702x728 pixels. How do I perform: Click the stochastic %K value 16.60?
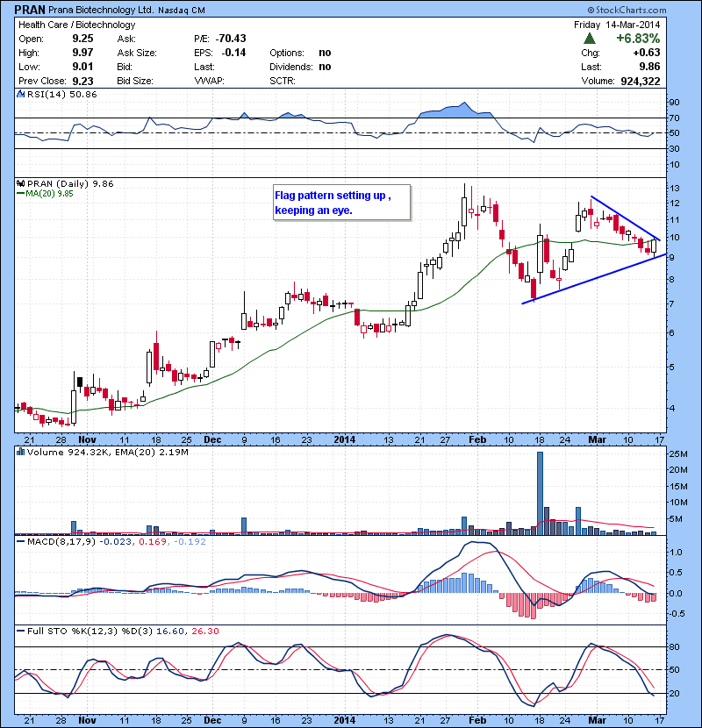[170, 632]
